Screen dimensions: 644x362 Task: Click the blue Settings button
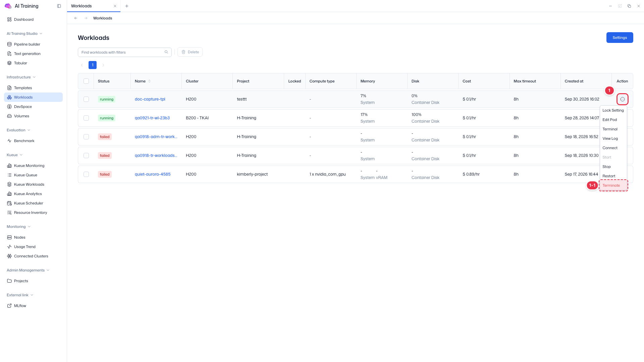[x=620, y=38]
